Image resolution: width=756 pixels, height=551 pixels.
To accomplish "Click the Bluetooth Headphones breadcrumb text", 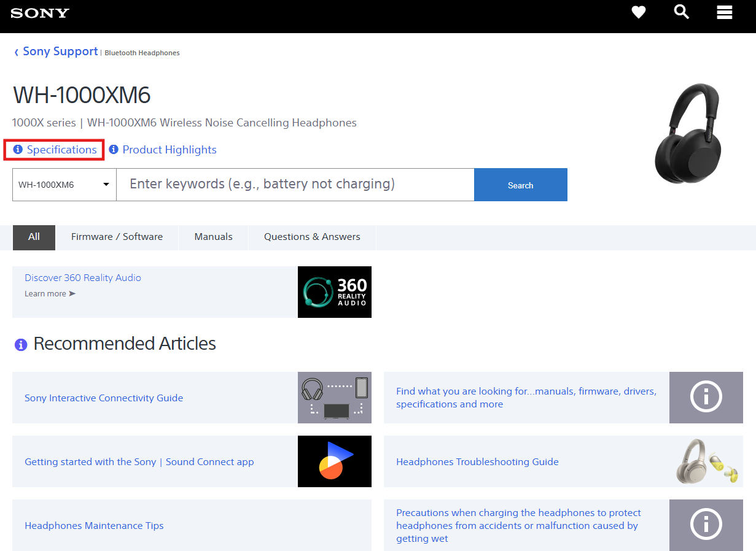I will coord(142,53).
